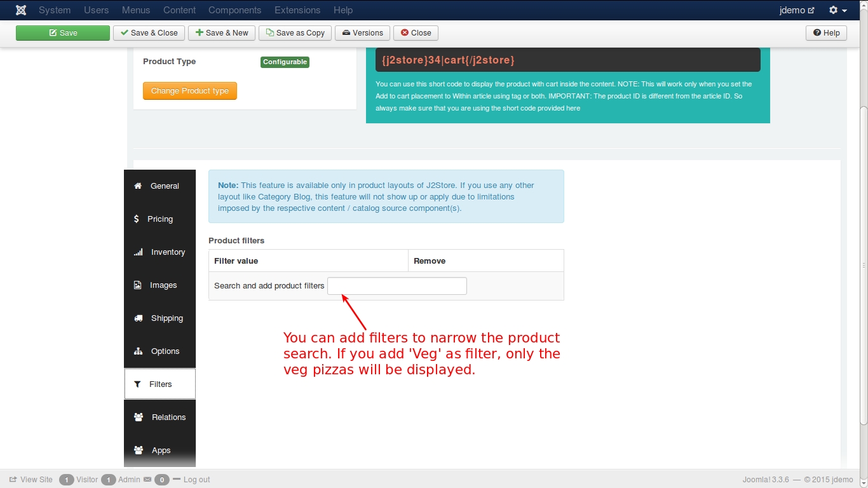
Task: Click the green Save button
Action: click(63, 33)
